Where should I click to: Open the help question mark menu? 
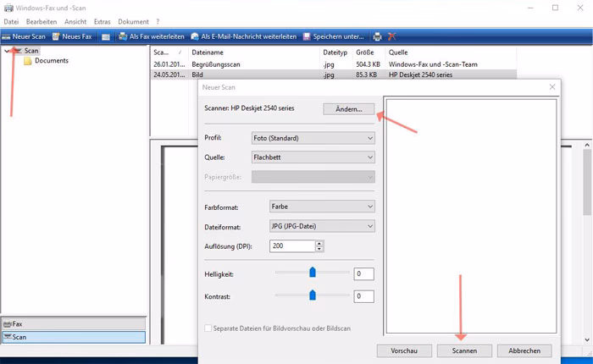pyautogui.click(x=158, y=22)
